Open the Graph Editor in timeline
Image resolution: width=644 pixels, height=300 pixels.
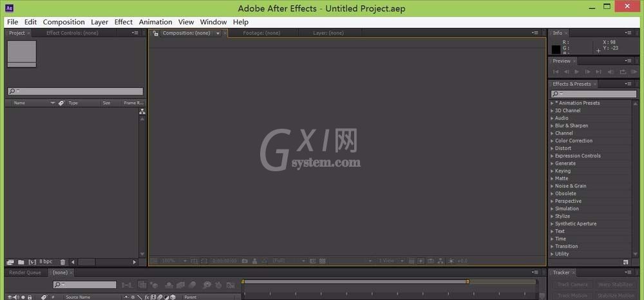click(x=231, y=285)
